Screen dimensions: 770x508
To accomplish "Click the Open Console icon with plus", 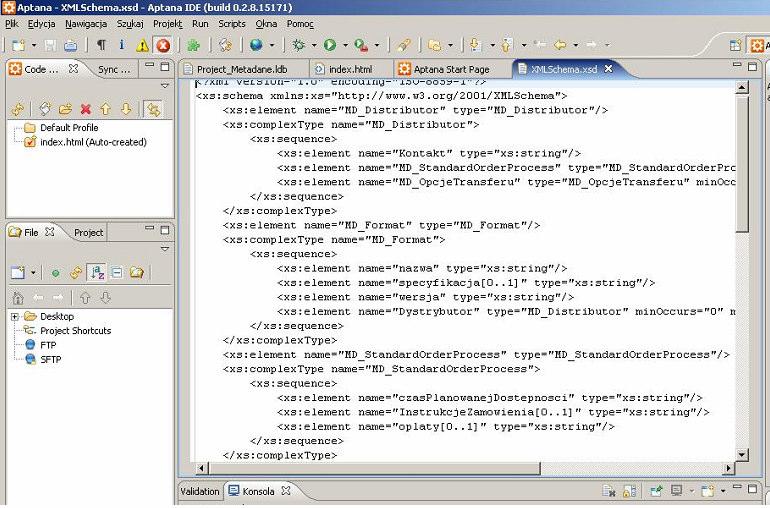I will [708, 491].
